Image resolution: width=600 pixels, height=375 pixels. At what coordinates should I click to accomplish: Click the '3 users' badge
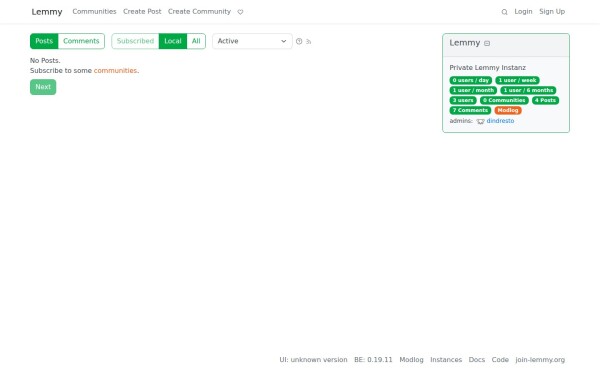tap(463, 100)
